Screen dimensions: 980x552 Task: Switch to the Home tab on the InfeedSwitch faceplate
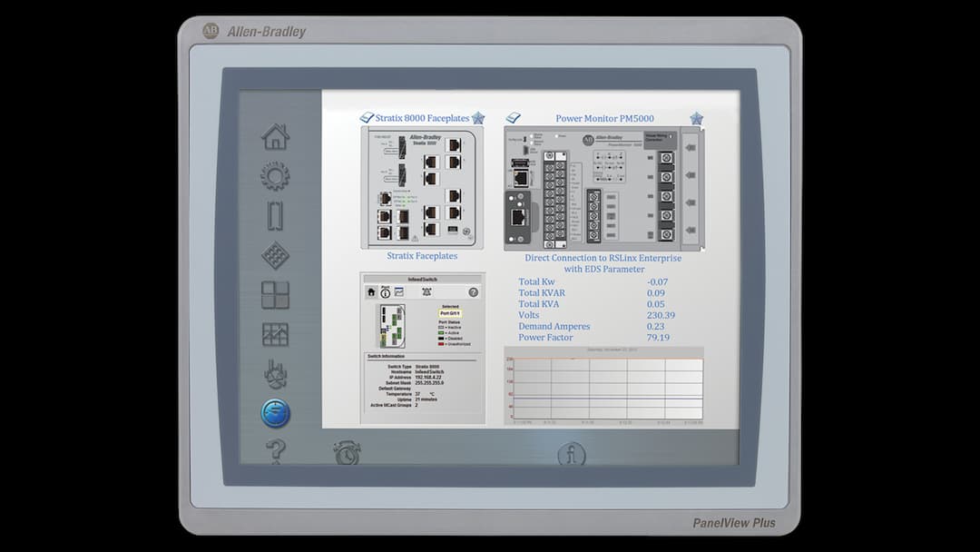point(370,291)
